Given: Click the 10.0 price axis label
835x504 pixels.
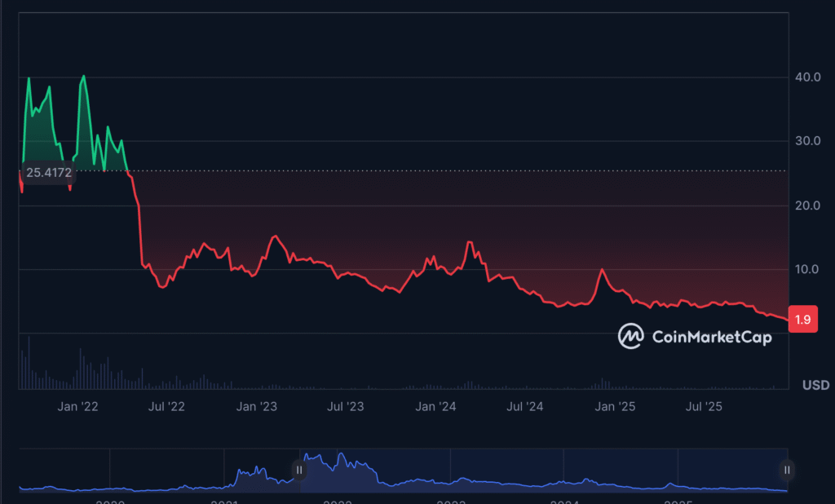Looking at the screenshot, I should [806, 269].
